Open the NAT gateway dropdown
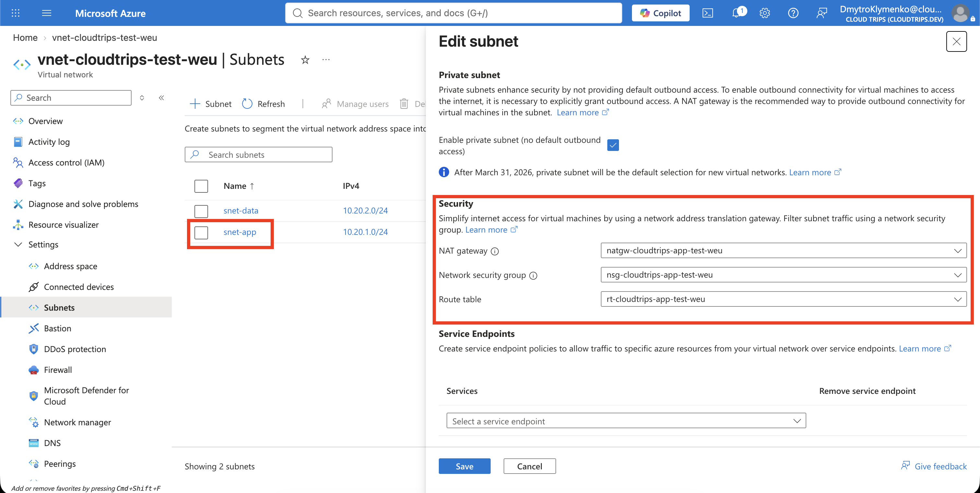Screen dimensions: 980x493 [784, 250]
